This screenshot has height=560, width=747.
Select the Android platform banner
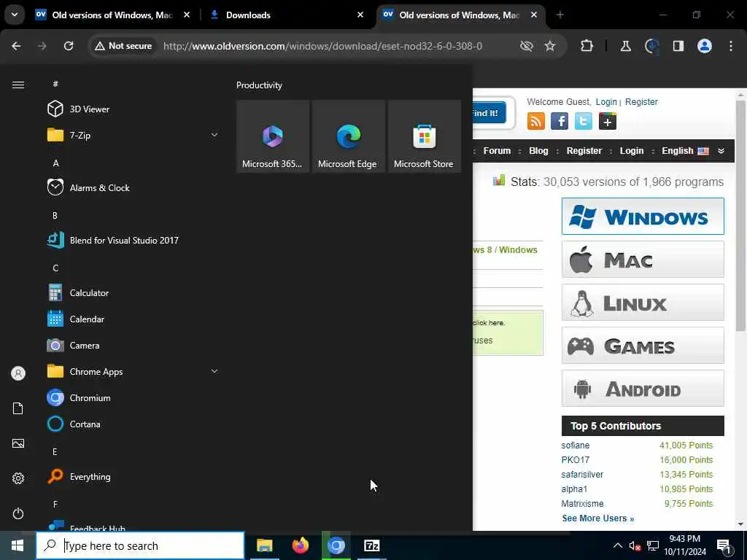[x=643, y=389]
